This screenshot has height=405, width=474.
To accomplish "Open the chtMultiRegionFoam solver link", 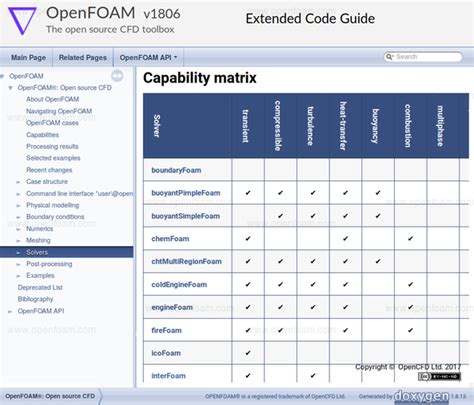I will pos(186,261).
